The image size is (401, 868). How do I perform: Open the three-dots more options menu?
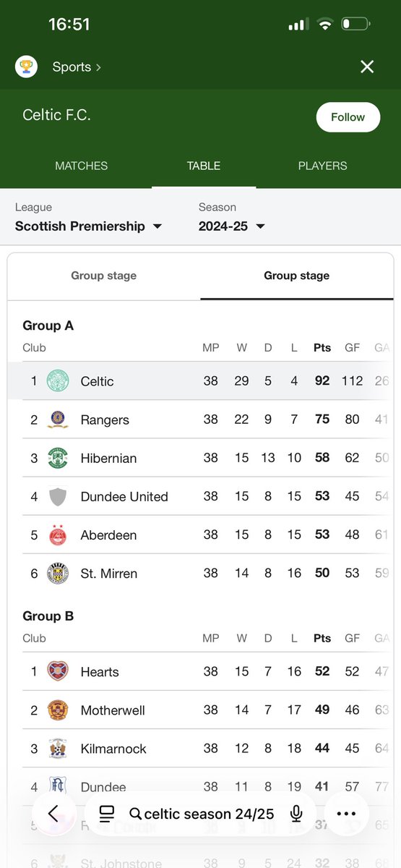347,814
